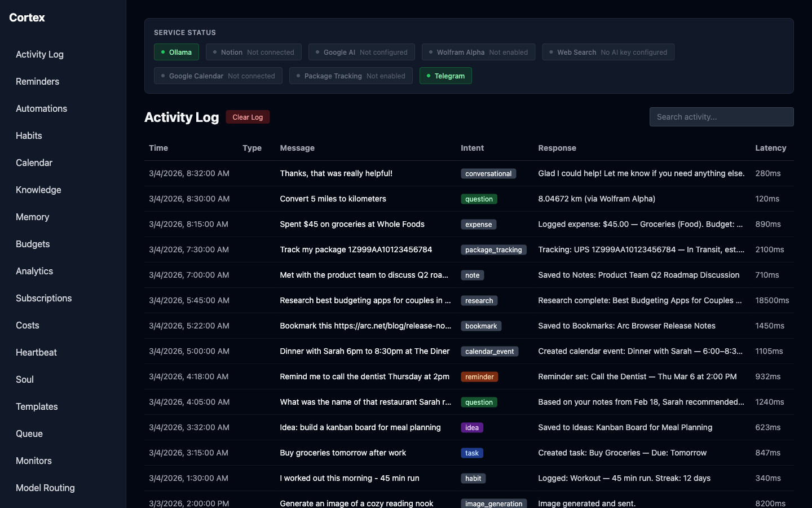The width and height of the screenshot is (812, 508).
Task: Enable the Wolfram Alpha service
Action: [478, 52]
